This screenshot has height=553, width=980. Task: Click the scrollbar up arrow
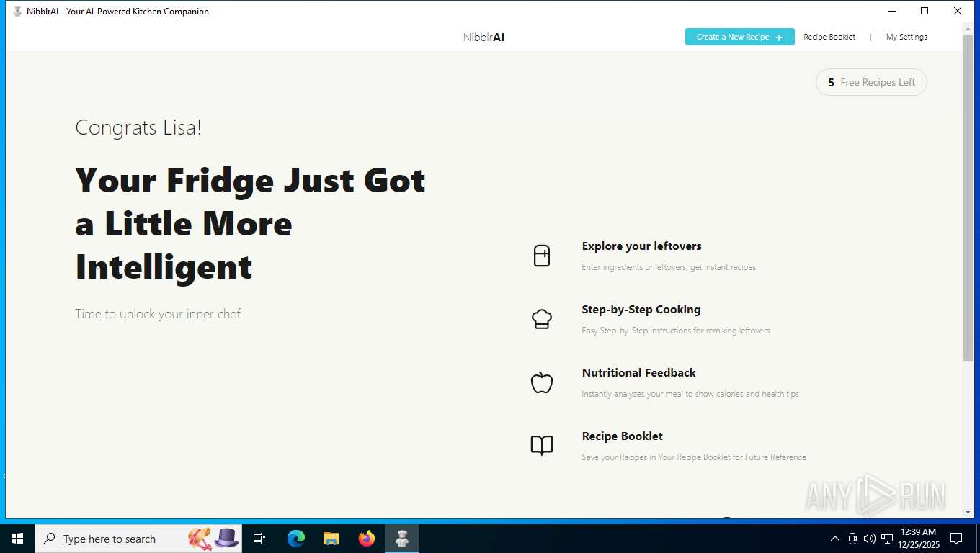pyautogui.click(x=968, y=28)
